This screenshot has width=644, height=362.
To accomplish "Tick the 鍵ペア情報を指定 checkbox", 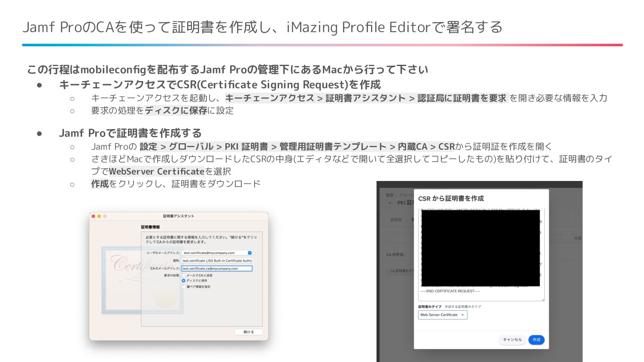I will [184, 287].
